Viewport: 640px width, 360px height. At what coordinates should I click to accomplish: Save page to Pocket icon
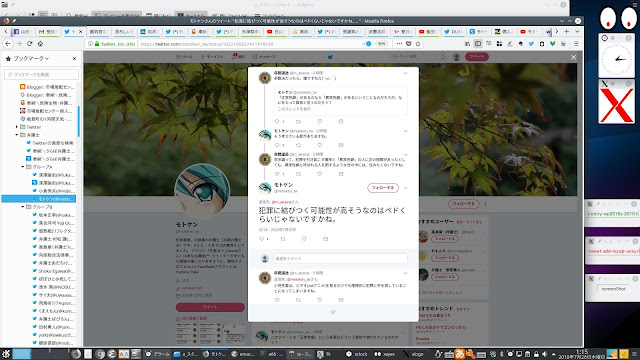409,44
